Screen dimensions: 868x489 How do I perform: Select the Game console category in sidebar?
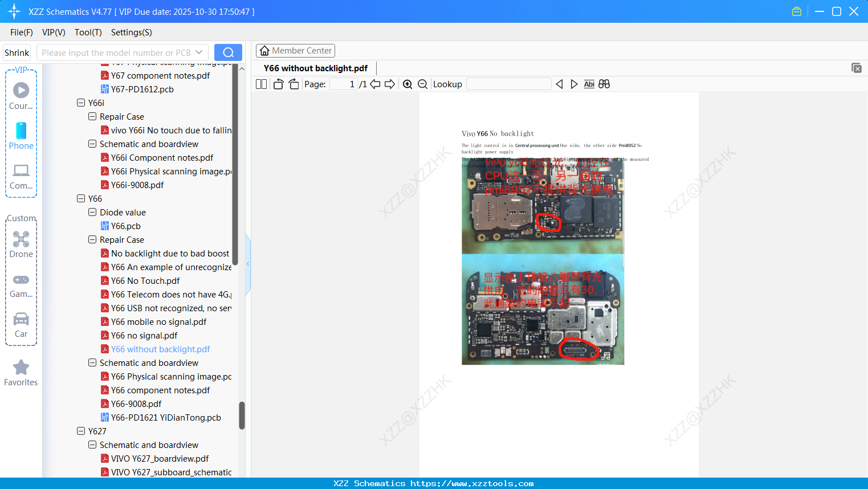click(x=21, y=285)
